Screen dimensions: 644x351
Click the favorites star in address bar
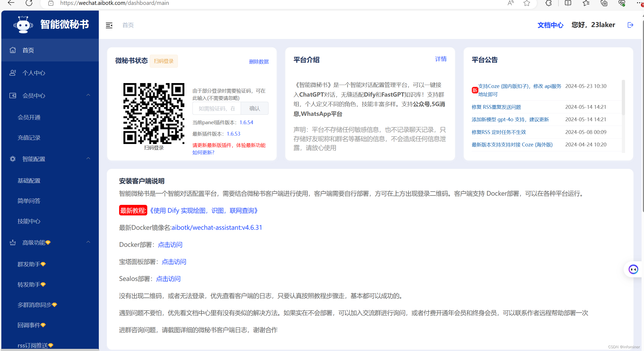click(x=527, y=3)
